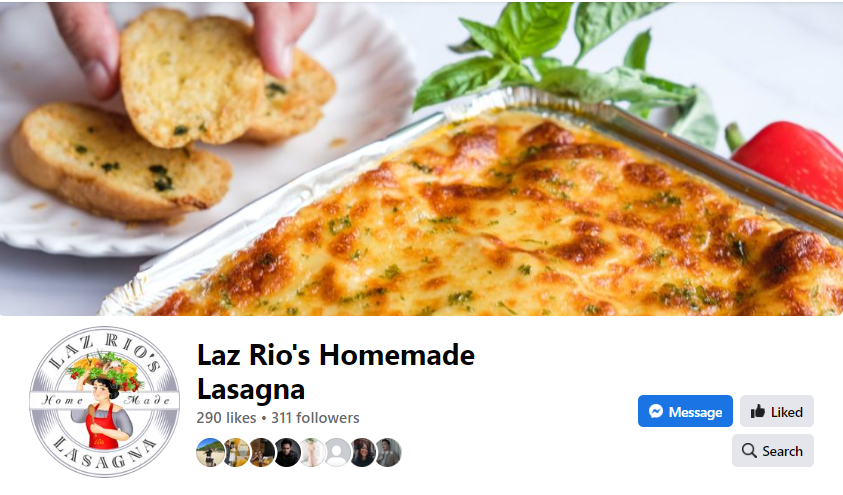Open the beach photo follower avatar

click(x=210, y=453)
